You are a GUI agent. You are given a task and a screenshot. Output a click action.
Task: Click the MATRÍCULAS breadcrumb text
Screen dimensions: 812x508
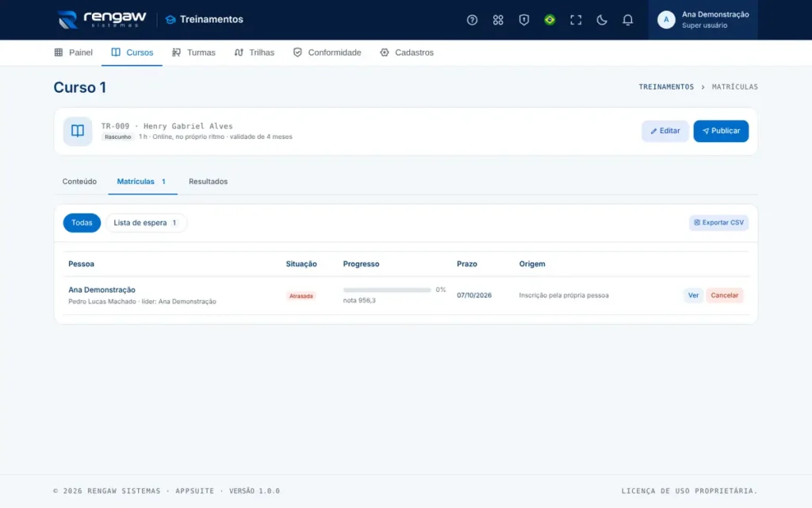tap(734, 87)
